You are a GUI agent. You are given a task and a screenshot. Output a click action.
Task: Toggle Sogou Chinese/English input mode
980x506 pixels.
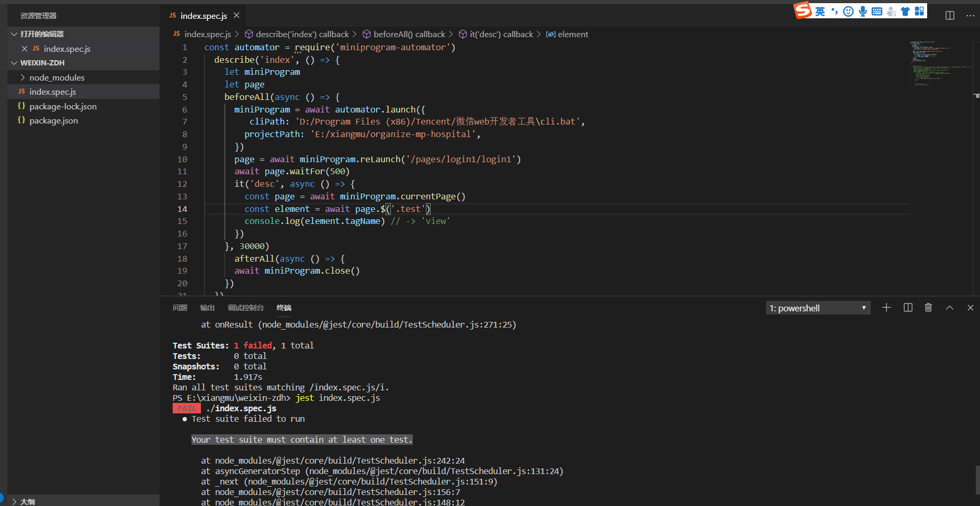(x=820, y=12)
